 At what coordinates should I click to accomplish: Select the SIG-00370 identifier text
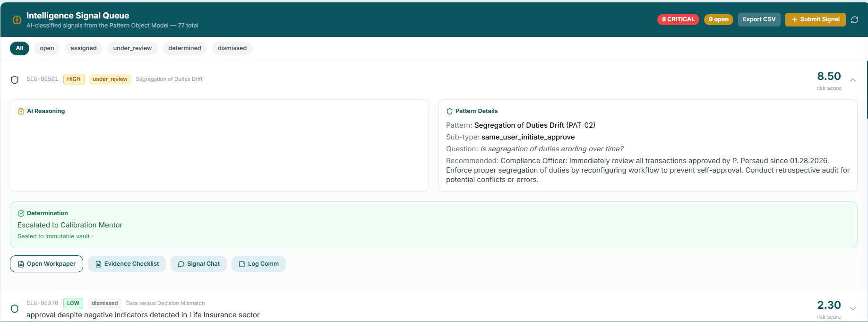pyautogui.click(x=43, y=303)
